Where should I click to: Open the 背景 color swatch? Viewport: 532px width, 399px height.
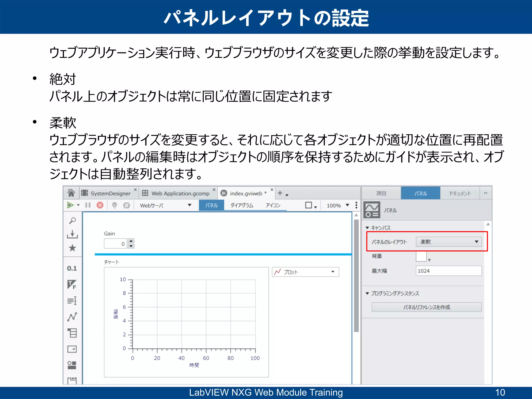[x=421, y=256]
